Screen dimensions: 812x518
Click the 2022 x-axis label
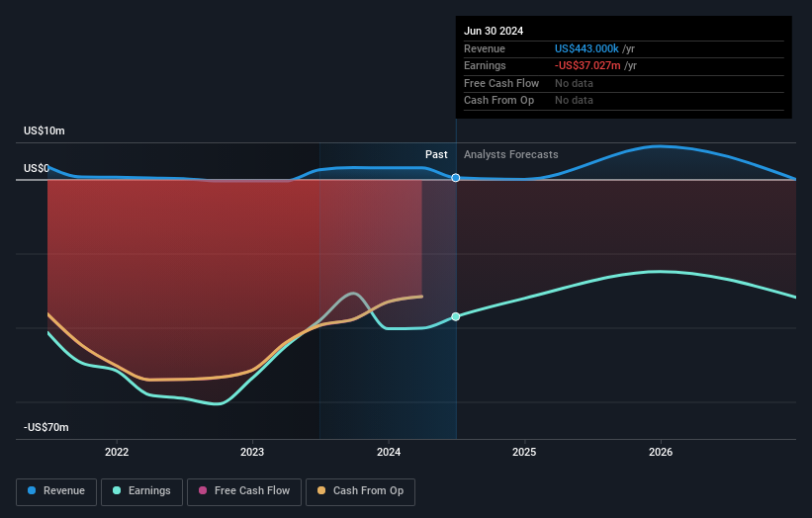point(117,452)
